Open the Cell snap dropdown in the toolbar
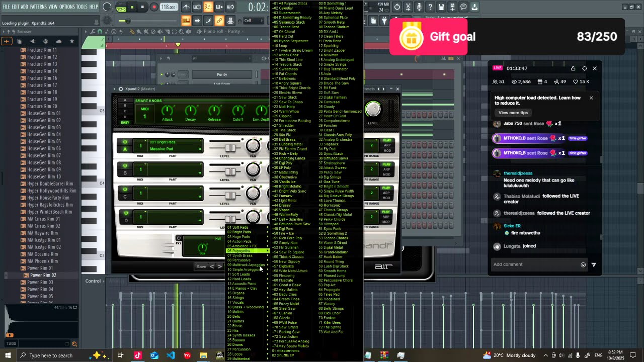The width and height of the screenshot is (644, 362). point(254,21)
